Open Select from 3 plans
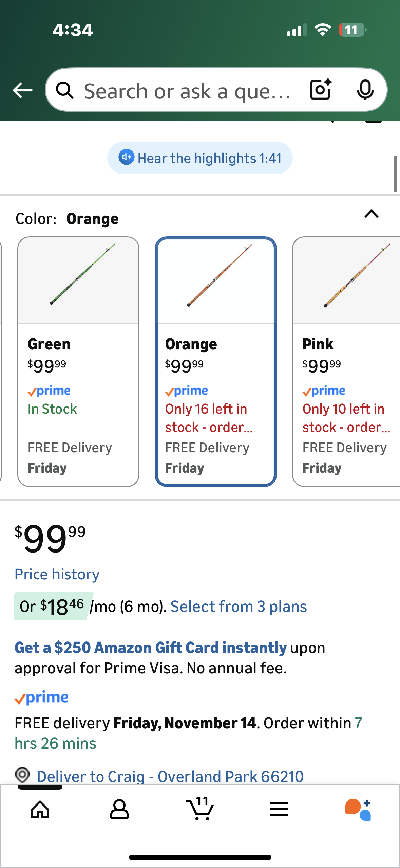Image resolution: width=400 pixels, height=868 pixels. point(239,606)
